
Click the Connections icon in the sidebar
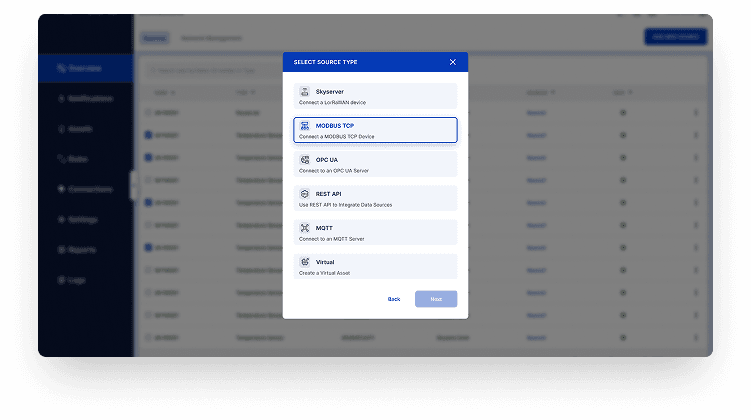pos(61,189)
